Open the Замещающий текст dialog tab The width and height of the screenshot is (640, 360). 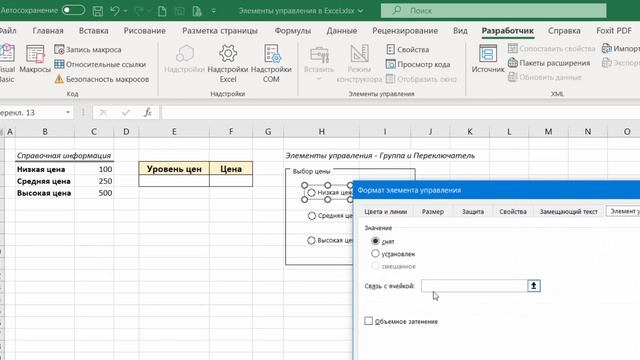pyautogui.click(x=568, y=211)
